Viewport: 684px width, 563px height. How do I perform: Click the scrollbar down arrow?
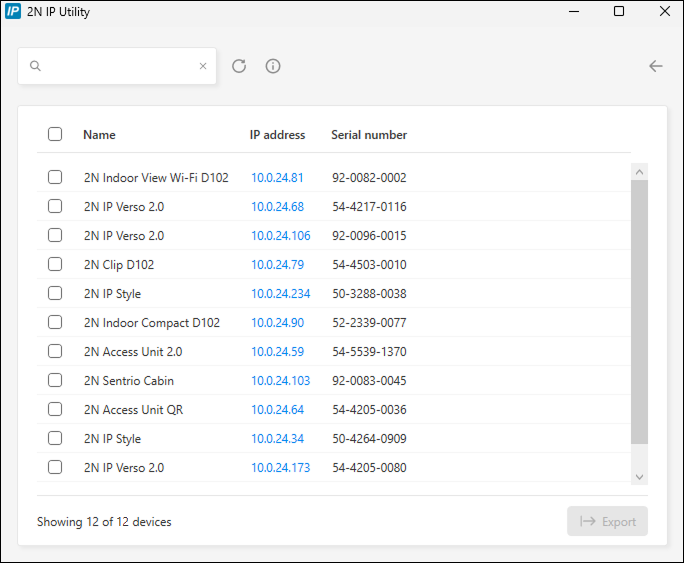[640, 477]
